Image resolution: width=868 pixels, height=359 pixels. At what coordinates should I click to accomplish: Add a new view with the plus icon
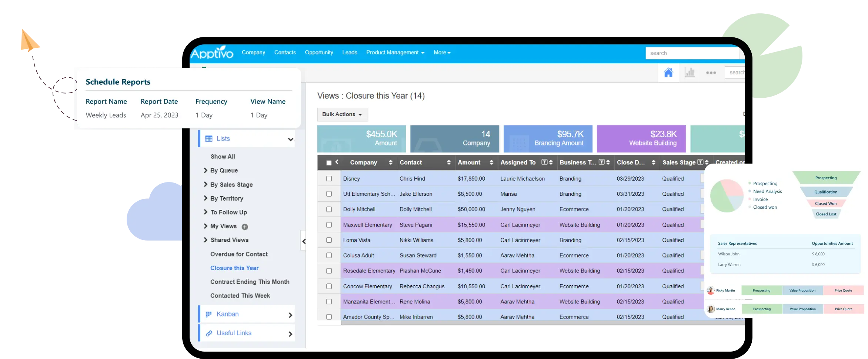pos(245,227)
